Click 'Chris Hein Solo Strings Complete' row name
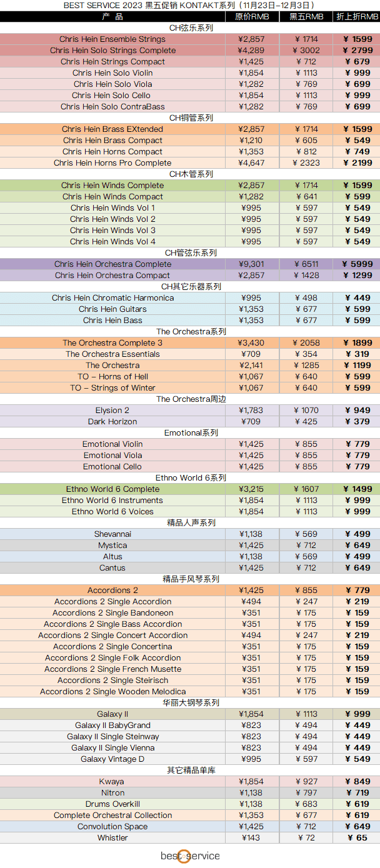Image resolution: width=380 pixels, height=868 pixels. pyautogui.click(x=112, y=51)
